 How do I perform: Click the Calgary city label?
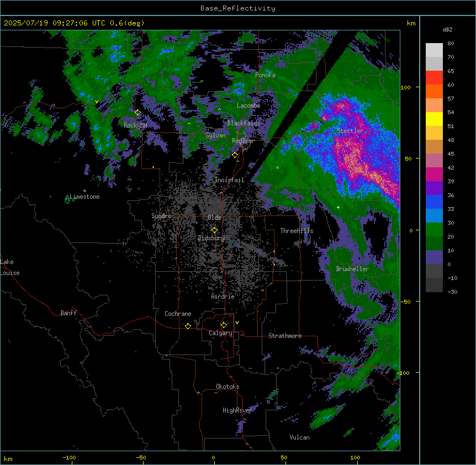(x=221, y=333)
